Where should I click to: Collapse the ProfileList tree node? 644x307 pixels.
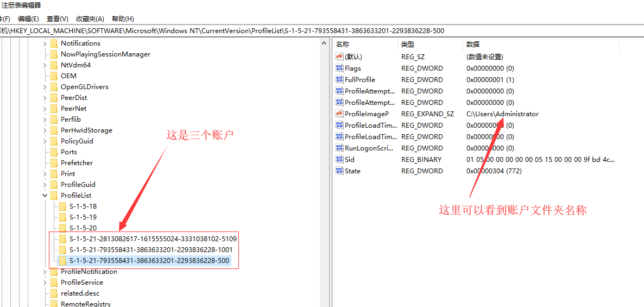point(45,196)
